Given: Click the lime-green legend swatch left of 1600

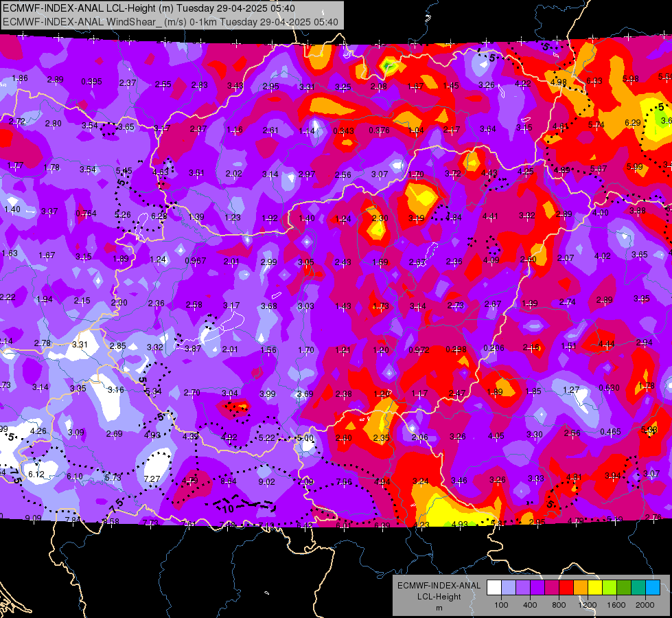Looking at the screenshot, I should click(x=610, y=588).
